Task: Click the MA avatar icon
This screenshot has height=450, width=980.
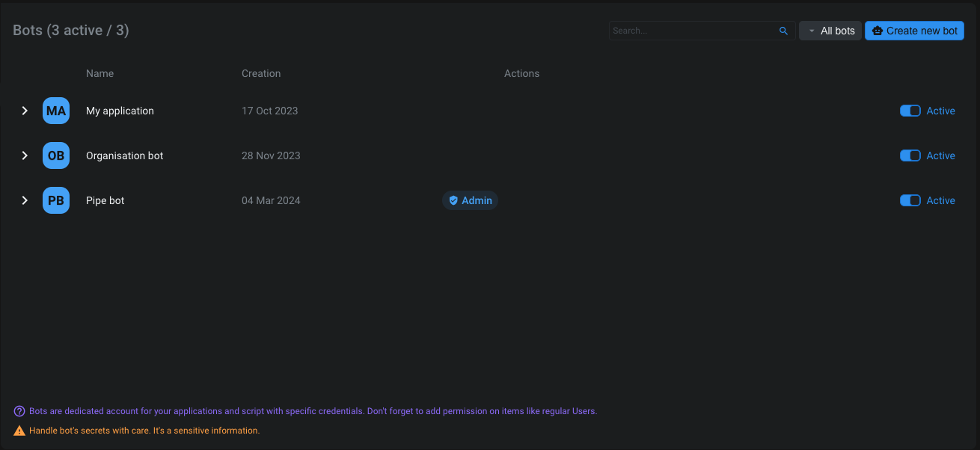Action: [56, 111]
